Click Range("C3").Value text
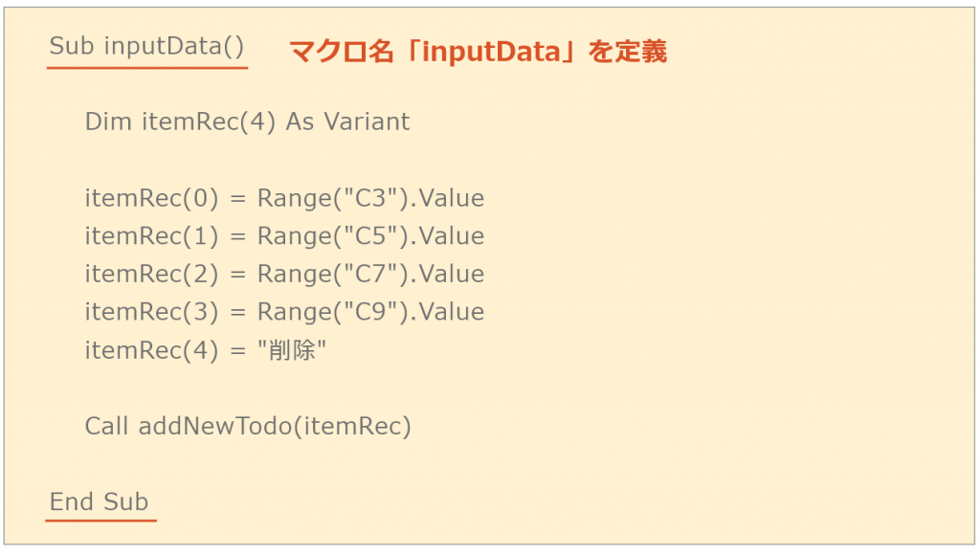Viewport: 980px width, 555px height. pyautogui.click(x=370, y=198)
